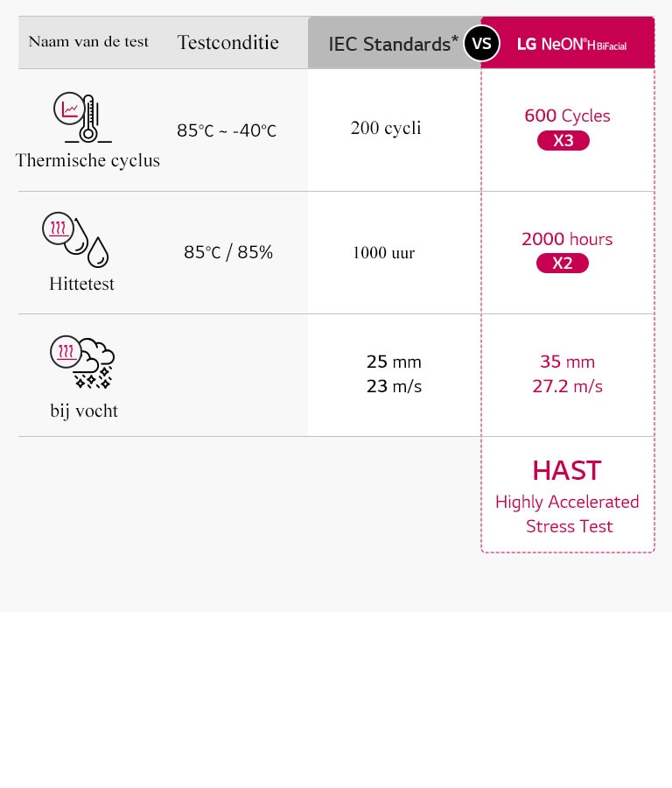
Task: Click the Naam van de test header
Action: tap(88, 41)
